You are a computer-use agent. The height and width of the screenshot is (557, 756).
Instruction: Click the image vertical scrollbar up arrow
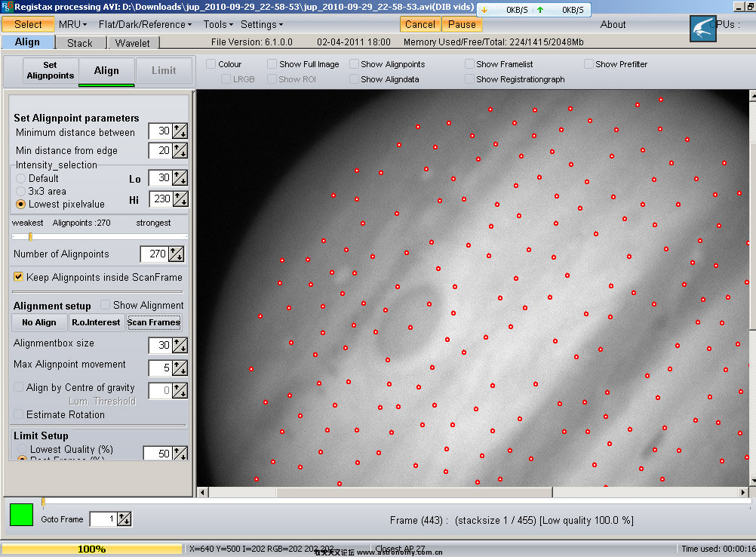tap(753, 96)
